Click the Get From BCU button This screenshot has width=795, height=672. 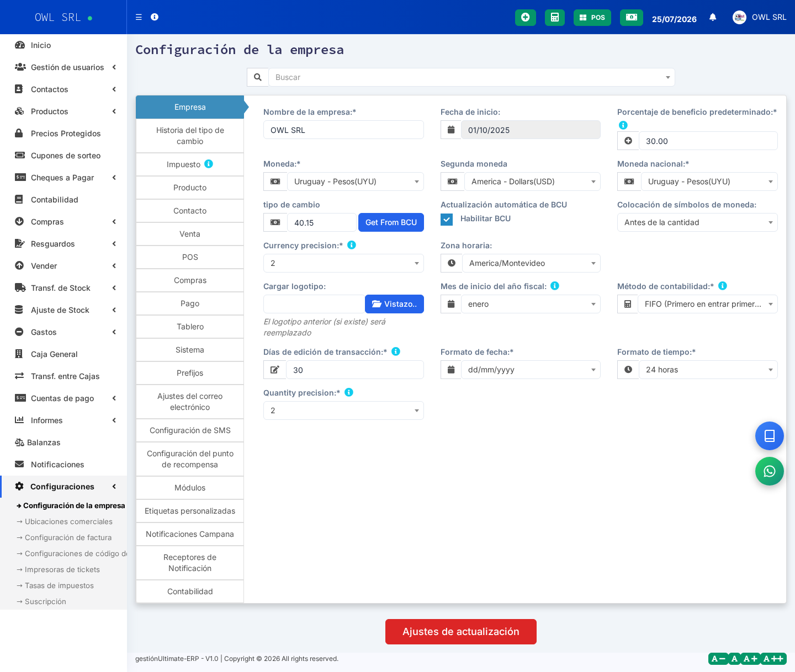pyautogui.click(x=391, y=222)
